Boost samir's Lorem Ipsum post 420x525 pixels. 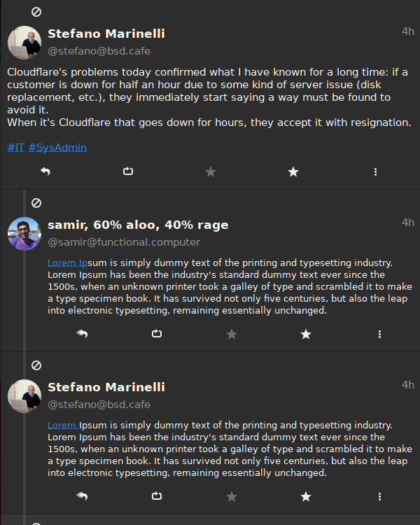click(157, 335)
